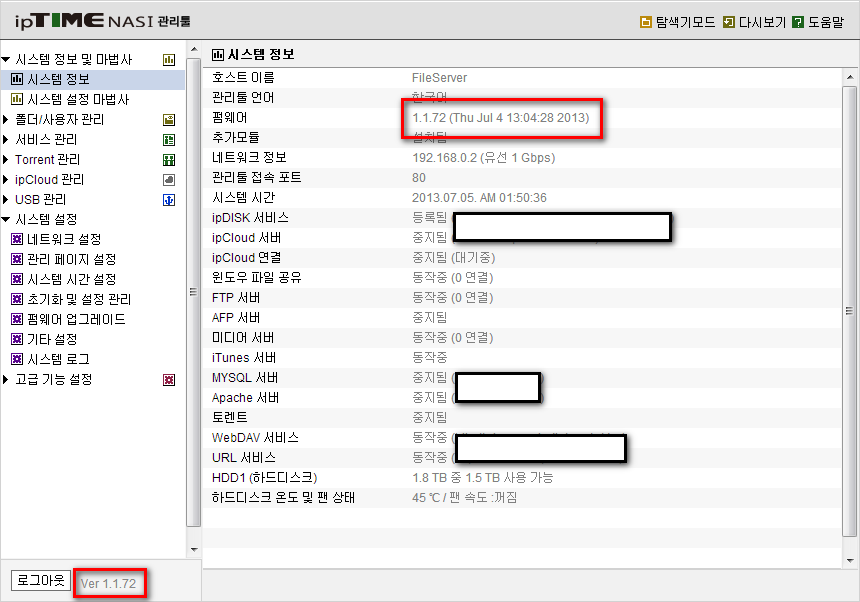Click the 다시보기 refresh icon
This screenshot has height=602, width=860.
point(728,22)
